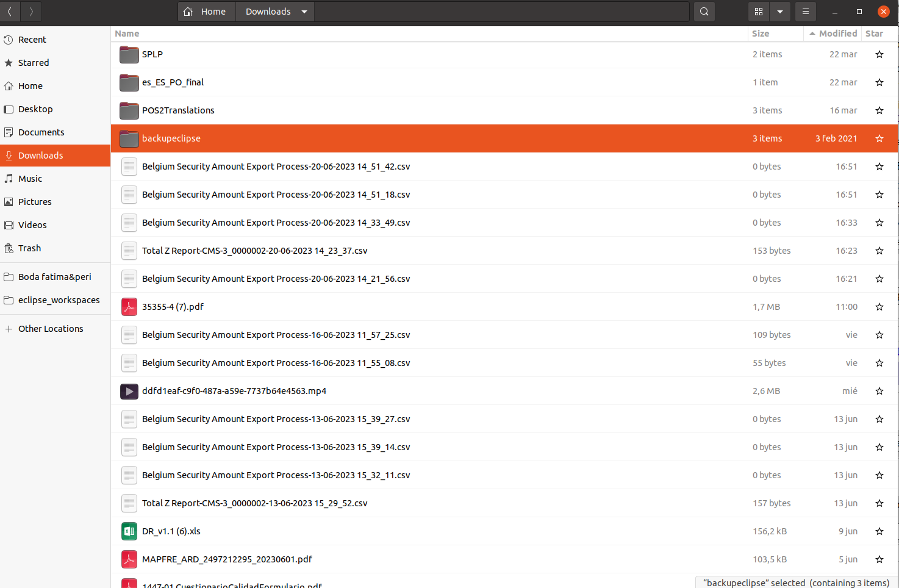Click the search magnifier icon
The image size is (899, 588).
point(704,12)
